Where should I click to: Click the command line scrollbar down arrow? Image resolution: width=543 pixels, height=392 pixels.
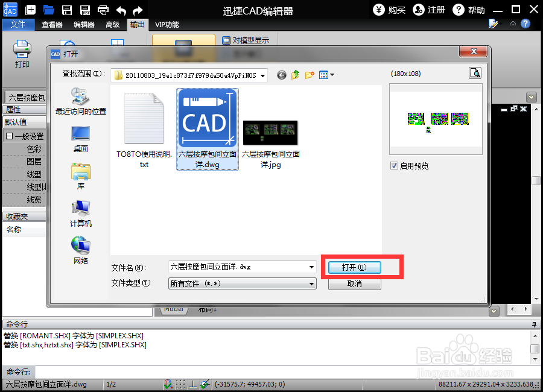click(x=535, y=359)
